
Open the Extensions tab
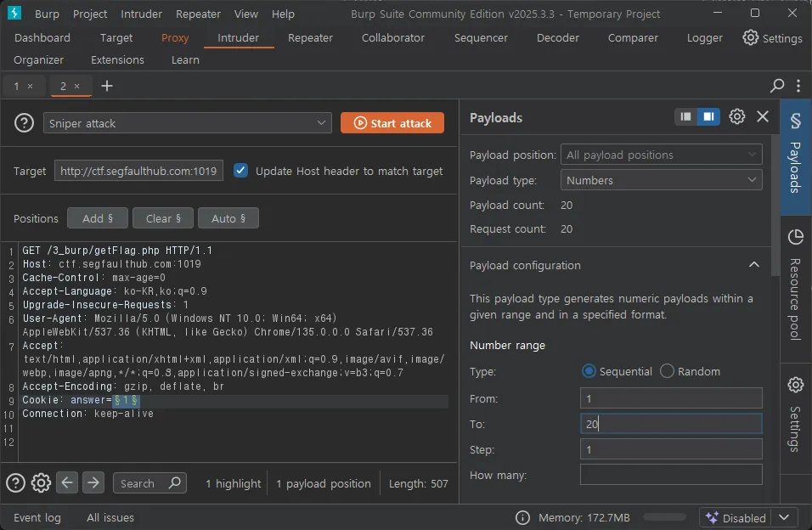click(117, 60)
